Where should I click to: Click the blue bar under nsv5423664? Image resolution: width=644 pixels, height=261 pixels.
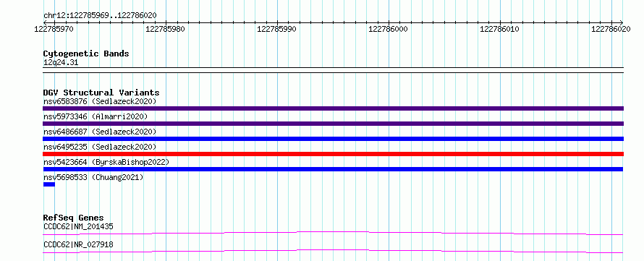[333, 169]
